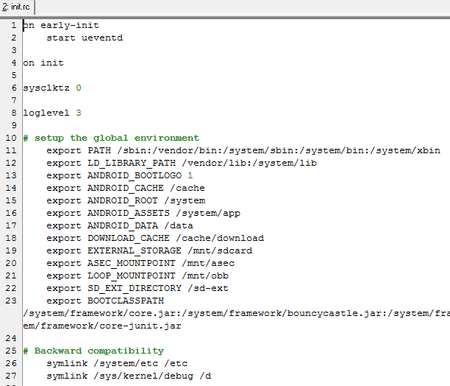Viewport: 450px width, 386px height.
Task: Place cursor on 'start ueventd' text
Action: (x=85, y=38)
